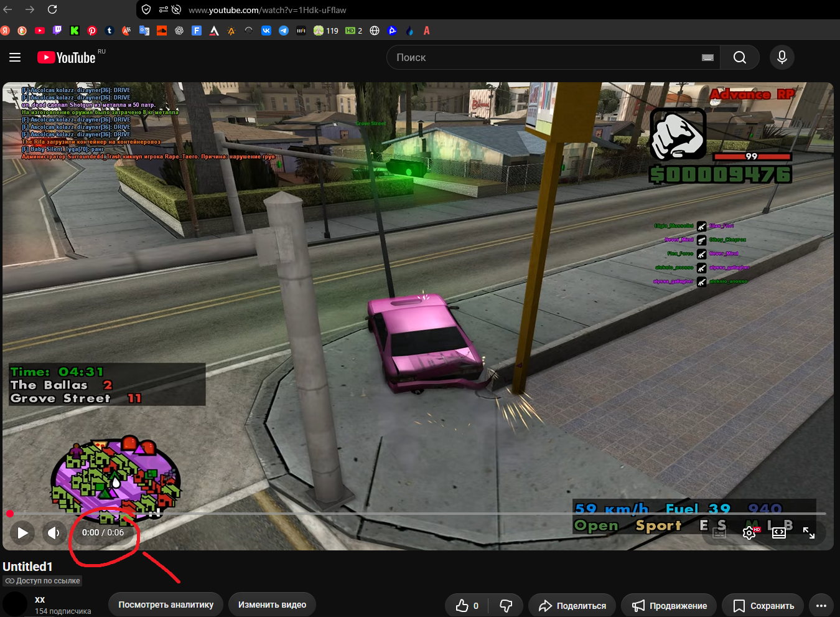The width and height of the screenshot is (840, 617).
Task: Go to the YouTube home logo
Action: coord(67,57)
